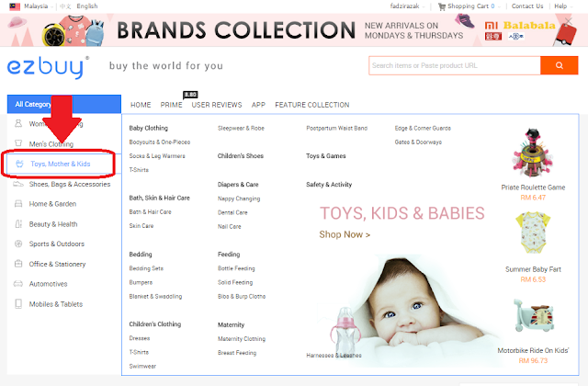Click the Automotives car icon
The image size is (588, 386).
click(x=18, y=284)
